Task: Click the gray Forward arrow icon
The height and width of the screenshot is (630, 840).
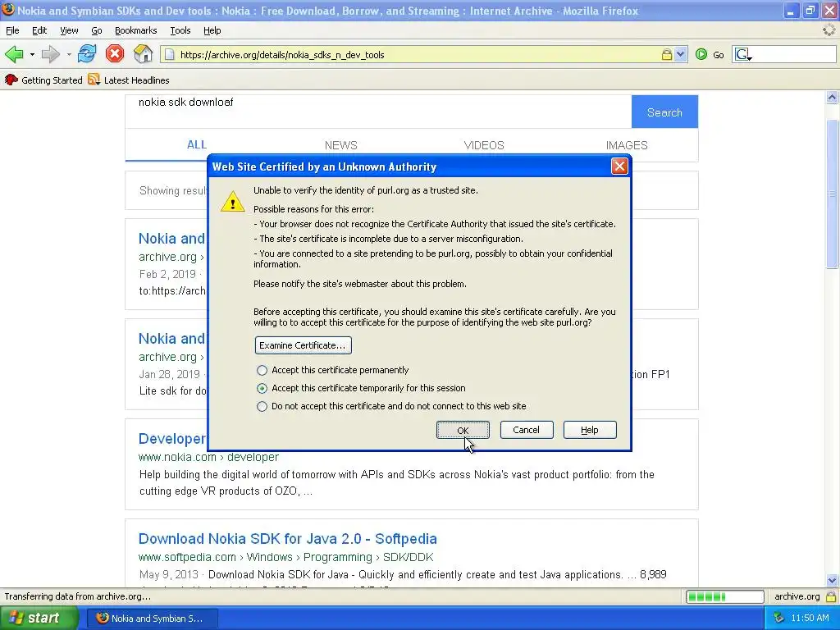Action: pos(50,54)
